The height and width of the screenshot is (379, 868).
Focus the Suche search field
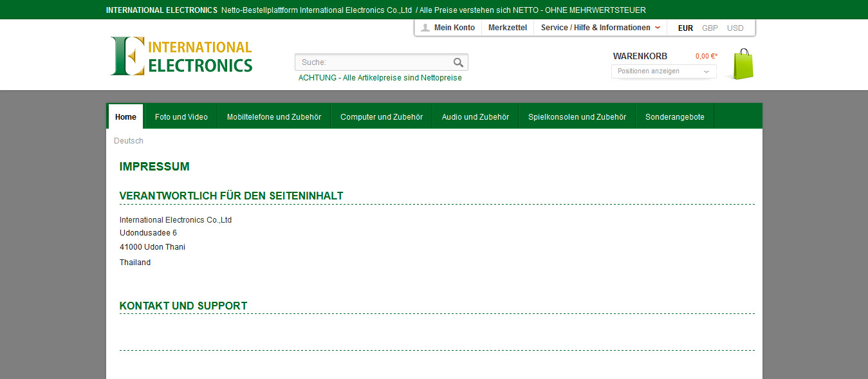[382, 62]
